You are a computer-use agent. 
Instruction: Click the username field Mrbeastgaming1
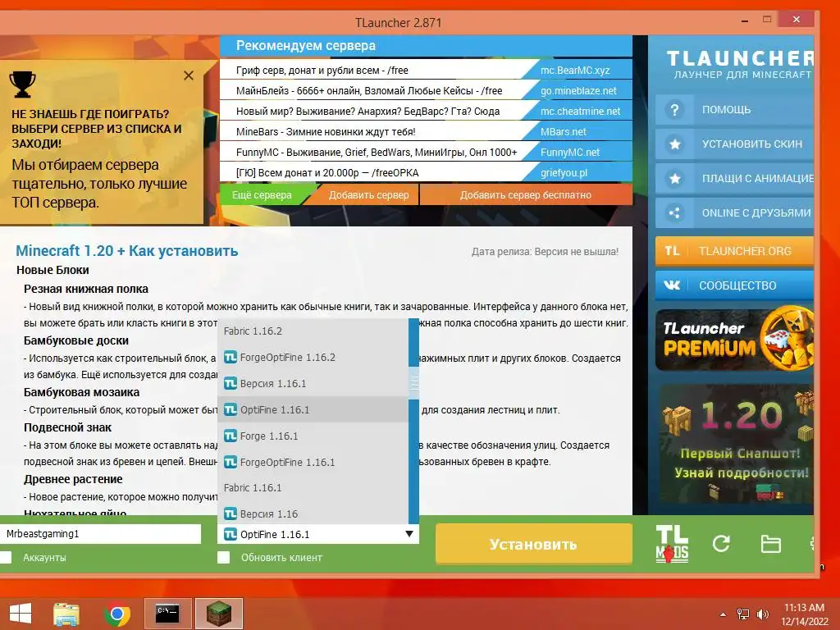click(x=100, y=533)
